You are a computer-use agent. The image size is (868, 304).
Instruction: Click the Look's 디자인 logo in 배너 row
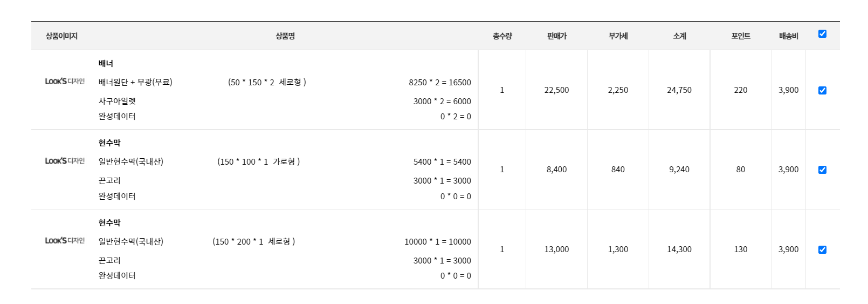(65, 82)
